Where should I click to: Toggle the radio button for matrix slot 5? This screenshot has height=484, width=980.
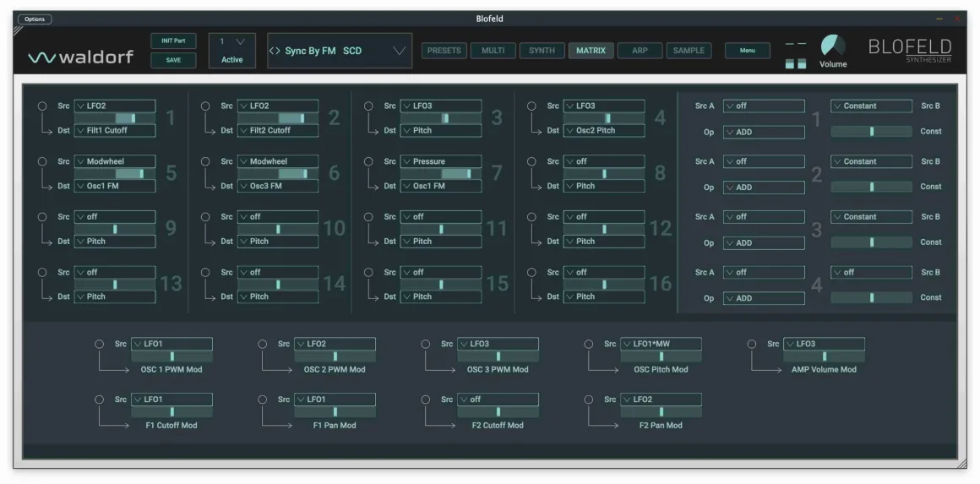pos(42,161)
